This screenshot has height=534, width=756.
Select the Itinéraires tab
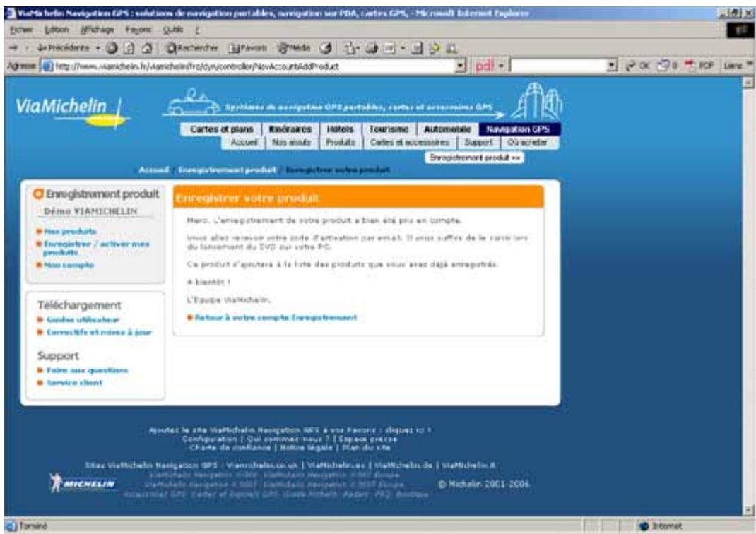(x=290, y=129)
